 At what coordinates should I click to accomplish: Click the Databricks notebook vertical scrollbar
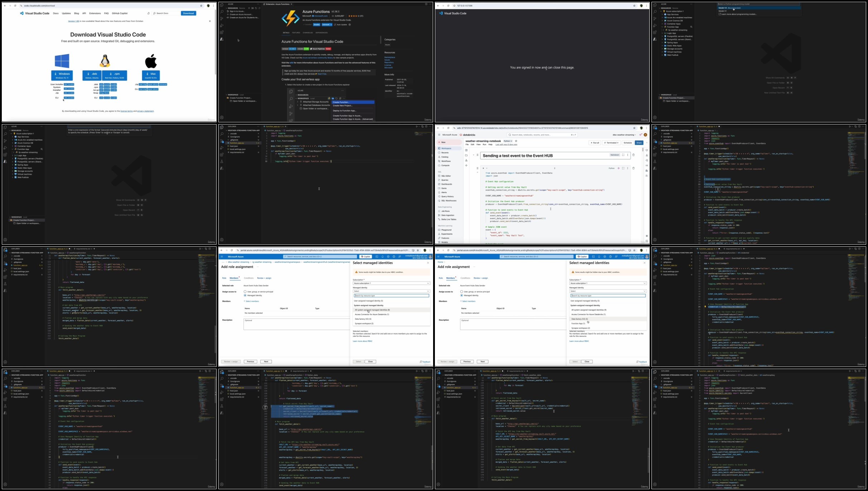643,150
